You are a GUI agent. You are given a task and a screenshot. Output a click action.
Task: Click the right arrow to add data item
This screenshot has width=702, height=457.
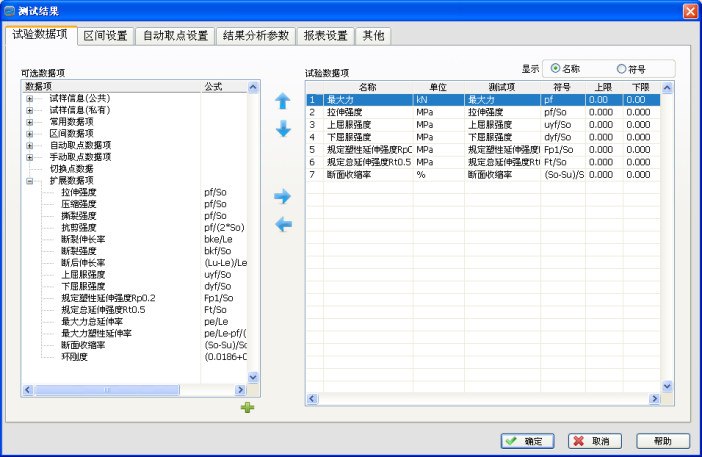click(283, 196)
